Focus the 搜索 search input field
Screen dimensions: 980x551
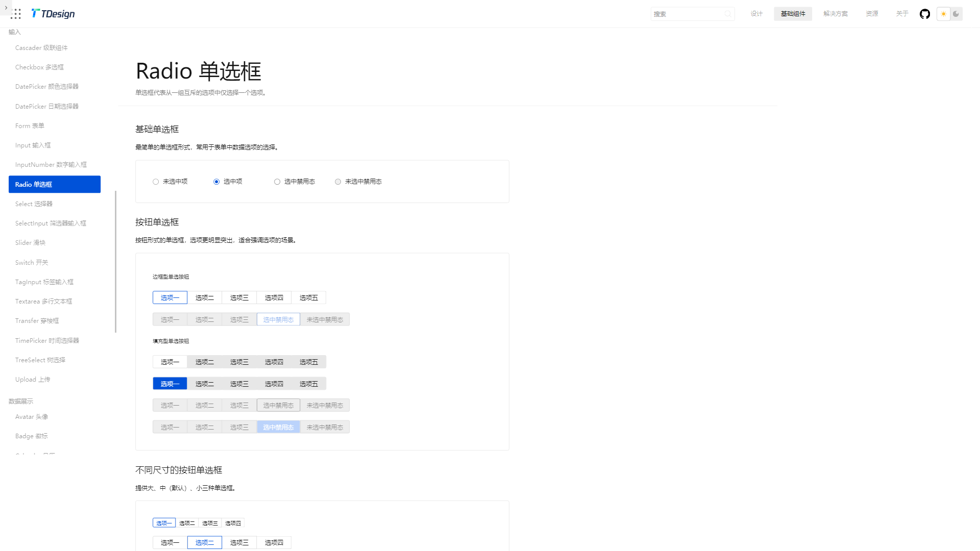(x=687, y=14)
